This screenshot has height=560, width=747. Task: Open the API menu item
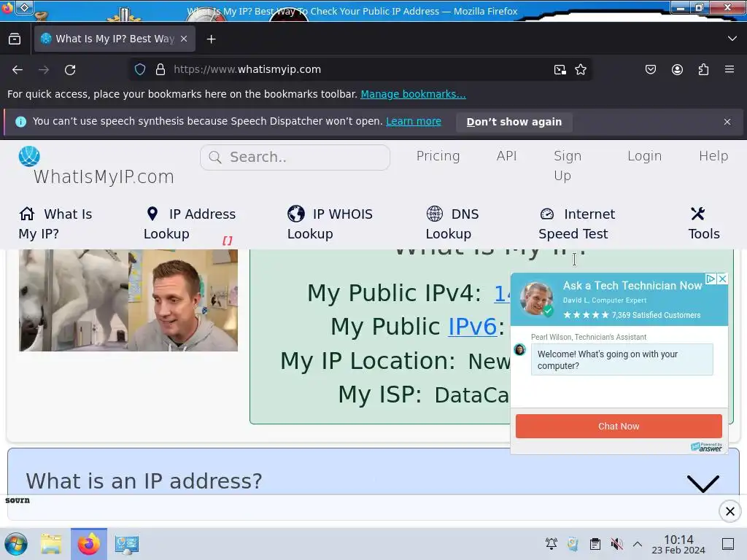[x=506, y=156]
